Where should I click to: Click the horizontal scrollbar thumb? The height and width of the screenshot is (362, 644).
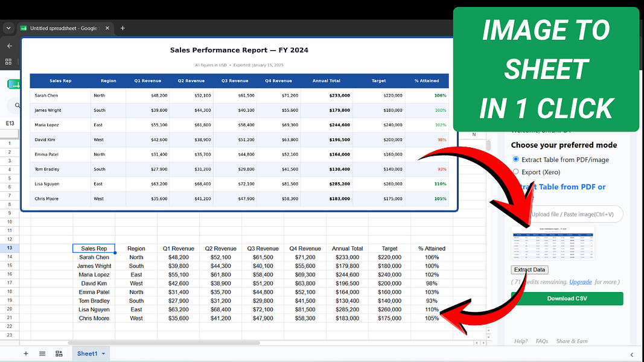coord(164,343)
